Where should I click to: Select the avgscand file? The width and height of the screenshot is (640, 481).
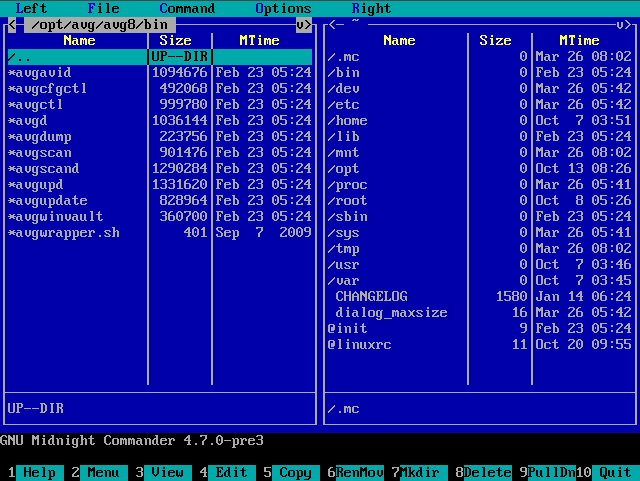tap(160, 169)
